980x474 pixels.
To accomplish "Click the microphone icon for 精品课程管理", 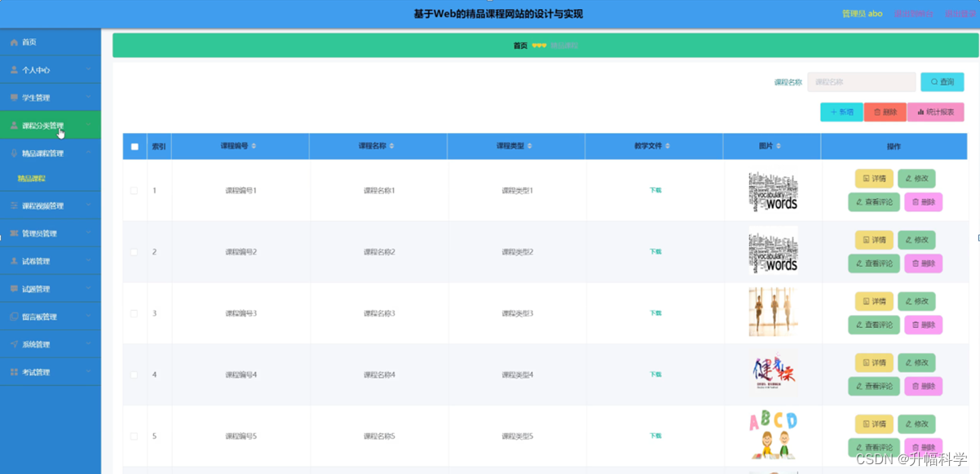I will coord(14,153).
